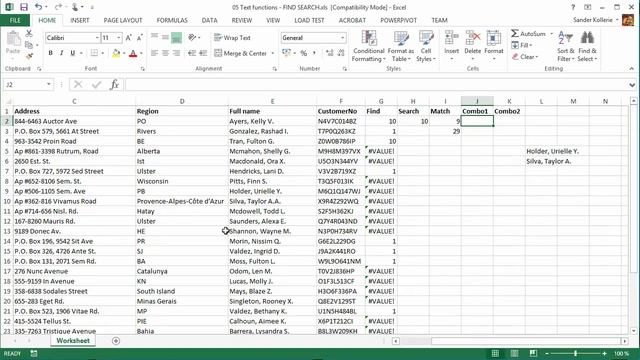Expand the formula bar

[632, 85]
